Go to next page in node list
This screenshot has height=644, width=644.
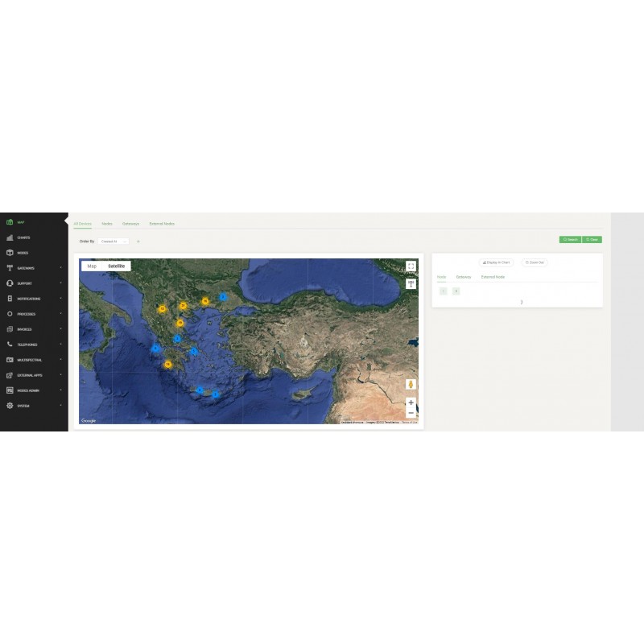point(456,291)
